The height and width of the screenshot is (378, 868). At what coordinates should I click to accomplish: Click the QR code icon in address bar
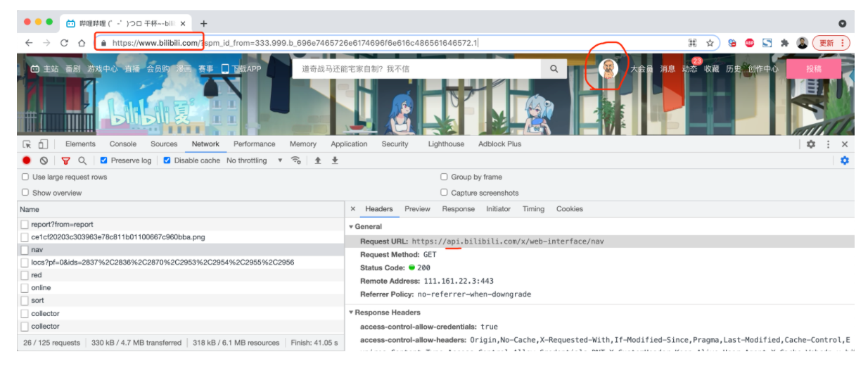pos(693,43)
